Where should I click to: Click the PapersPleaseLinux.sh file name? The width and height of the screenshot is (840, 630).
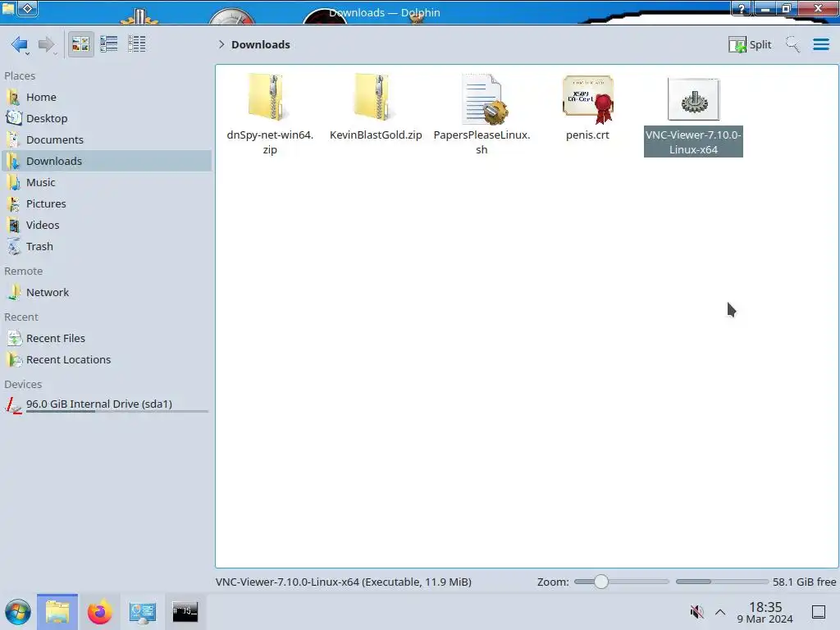tap(482, 142)
